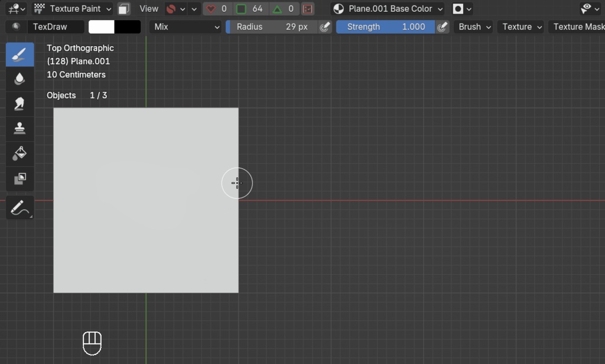Open the editor type selector icon

[x=13, y=8]
